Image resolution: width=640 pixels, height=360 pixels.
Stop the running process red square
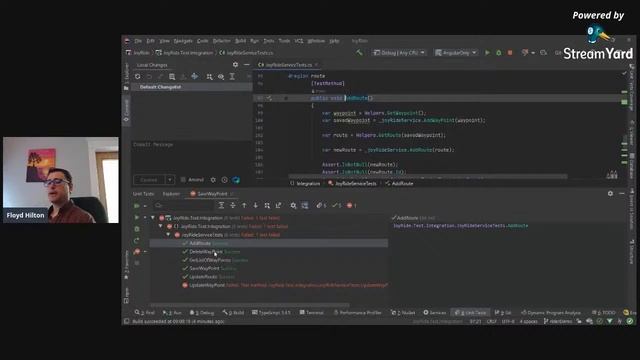(x=510, y=53)
